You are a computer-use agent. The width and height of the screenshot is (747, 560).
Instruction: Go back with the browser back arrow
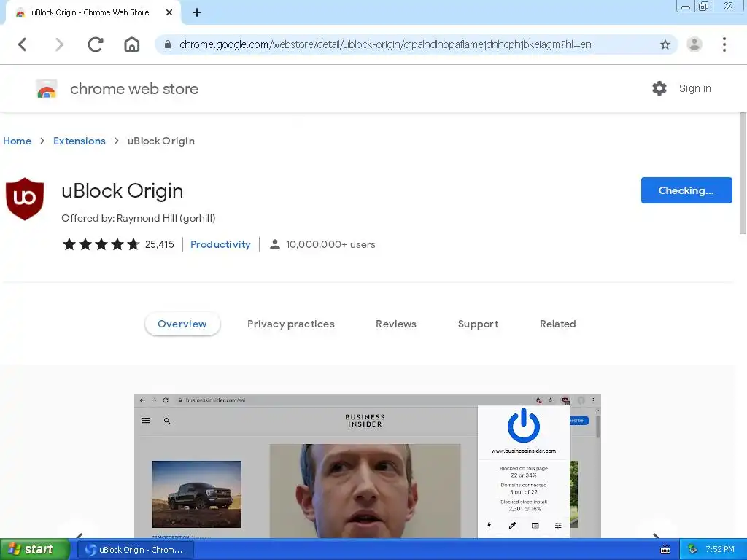click(22, 44)
